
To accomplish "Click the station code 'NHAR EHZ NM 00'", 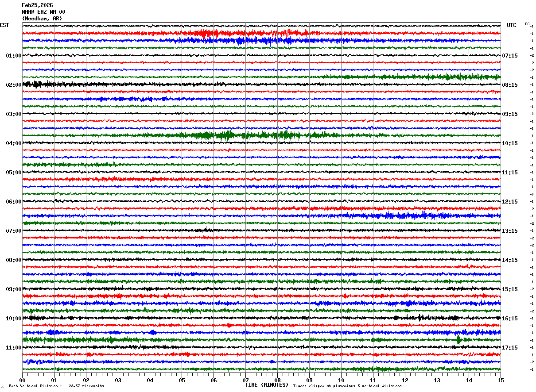I will click(x=43, y=12).
